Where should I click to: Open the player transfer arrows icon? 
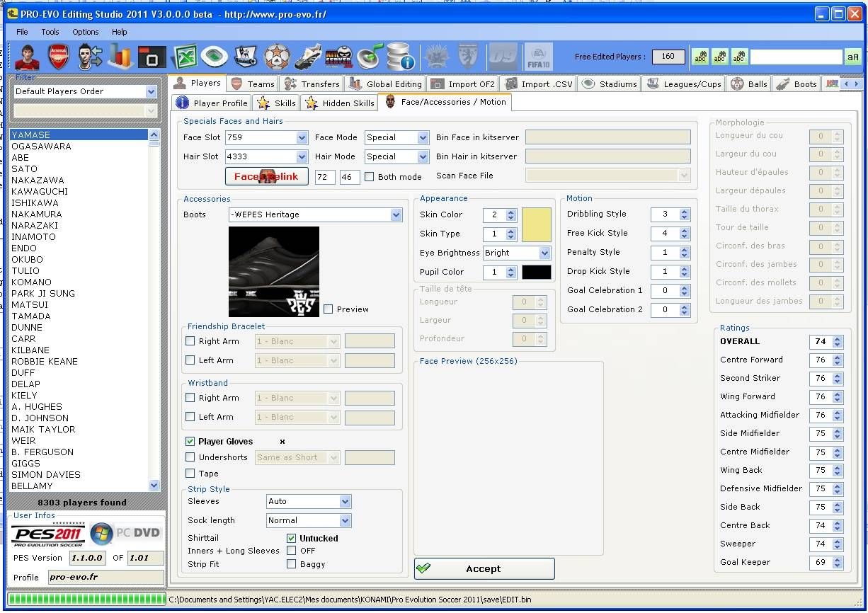pos(91,56)
